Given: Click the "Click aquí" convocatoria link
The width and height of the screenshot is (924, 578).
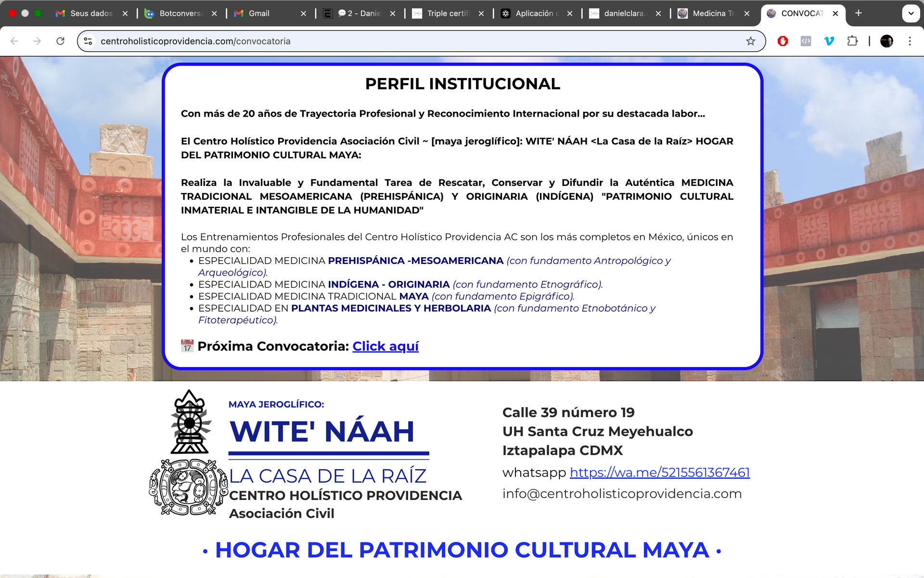Looking at the screenshot, I should [x=385, y=346].
